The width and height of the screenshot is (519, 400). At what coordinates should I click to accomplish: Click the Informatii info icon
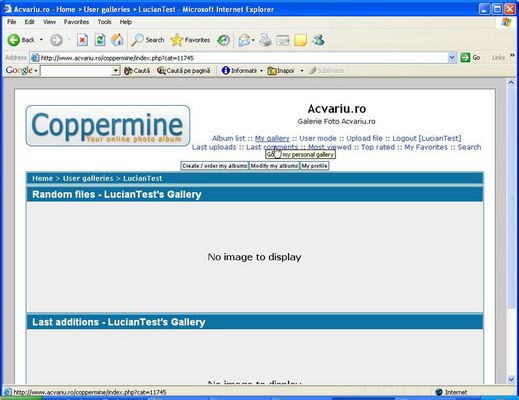(226, 70)
